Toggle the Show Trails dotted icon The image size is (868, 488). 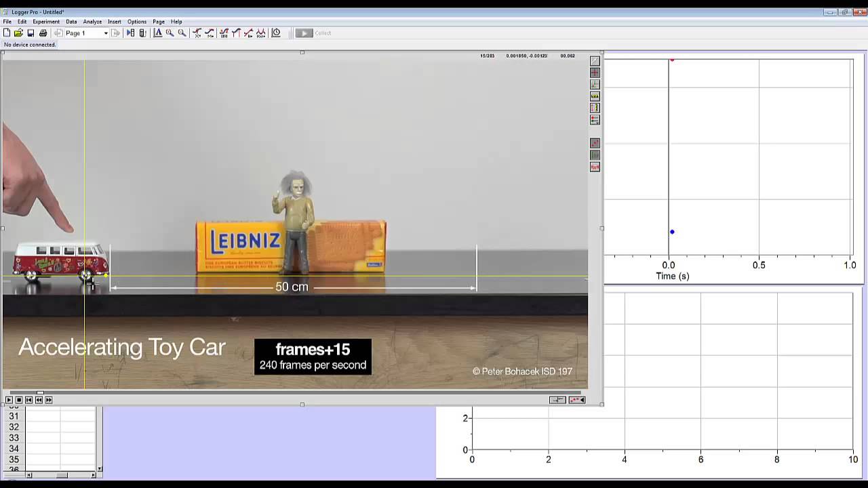(x=595, y=143)
